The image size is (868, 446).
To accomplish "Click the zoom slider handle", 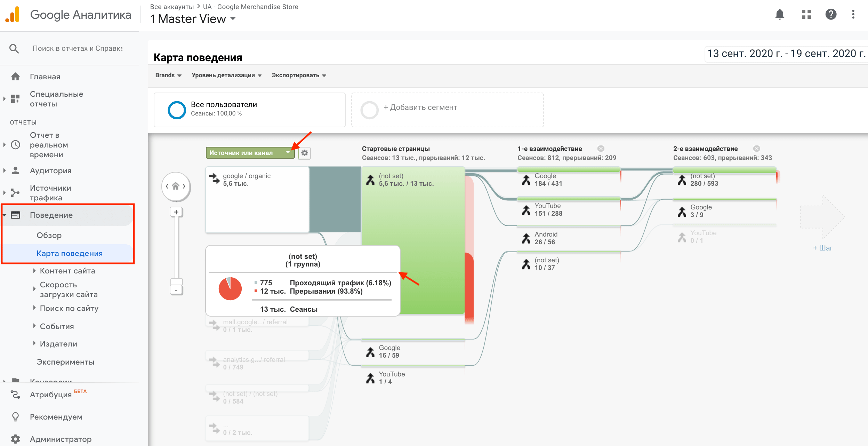I will tap(176, 281).
